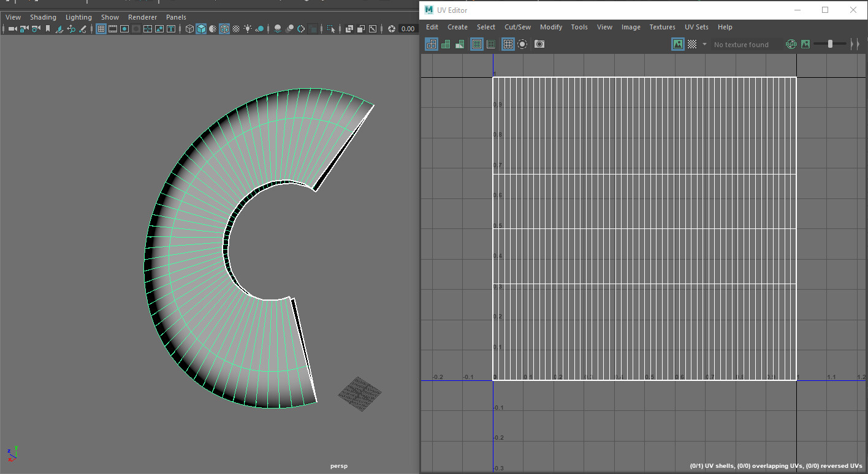868x474 pixels.
Task: Toggle the viewport grid display icon
Action: [x=101, y=29]
